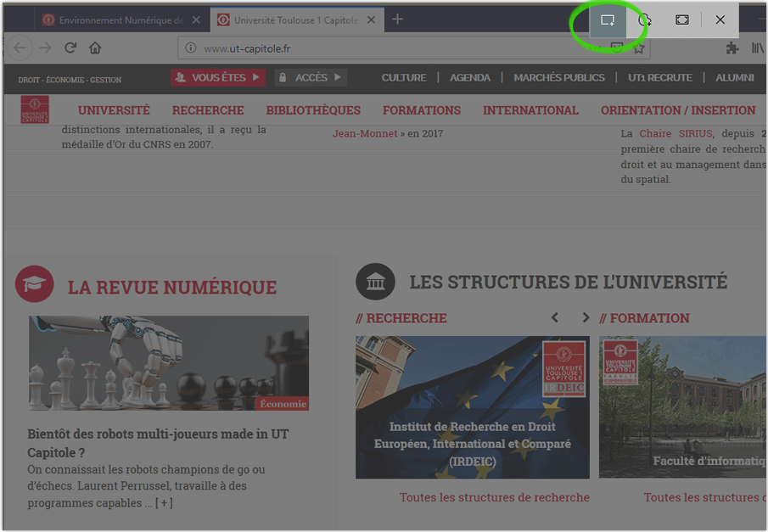
Task: Open the FORMATIONS menu
Action: (422, 110)
